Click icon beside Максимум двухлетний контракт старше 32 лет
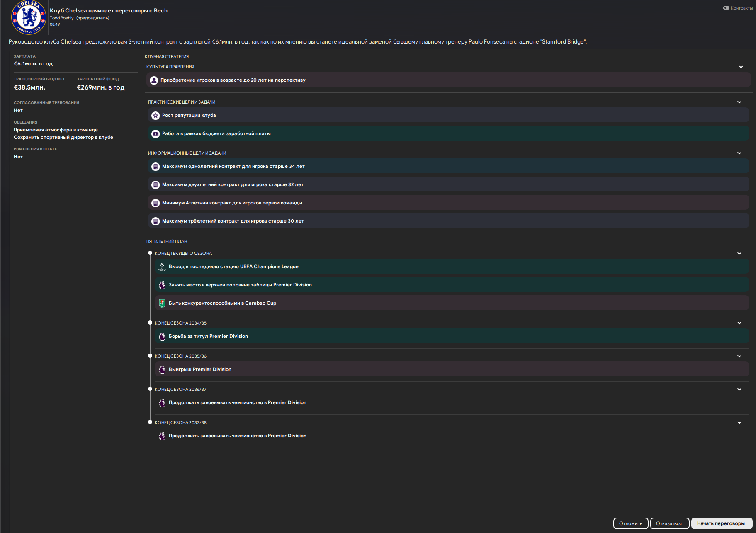The image size is (756, 533). pyautogui.click(x=156, y=185)
